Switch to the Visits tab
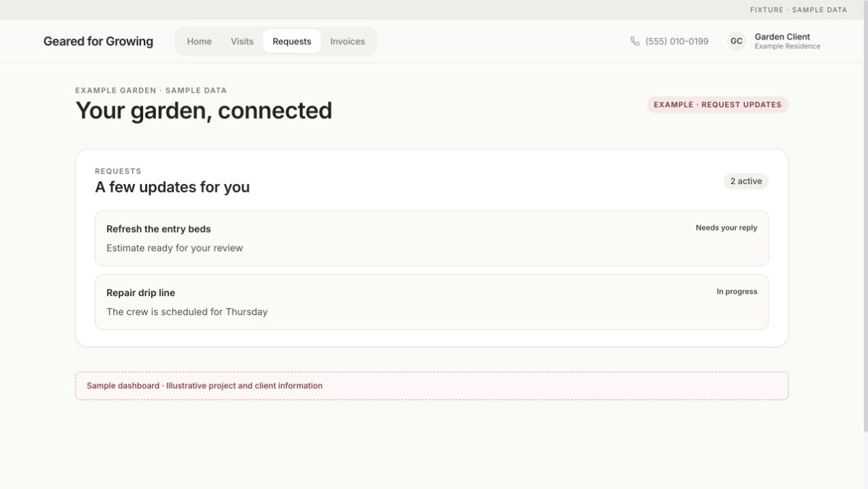 (x=242, y=42)
